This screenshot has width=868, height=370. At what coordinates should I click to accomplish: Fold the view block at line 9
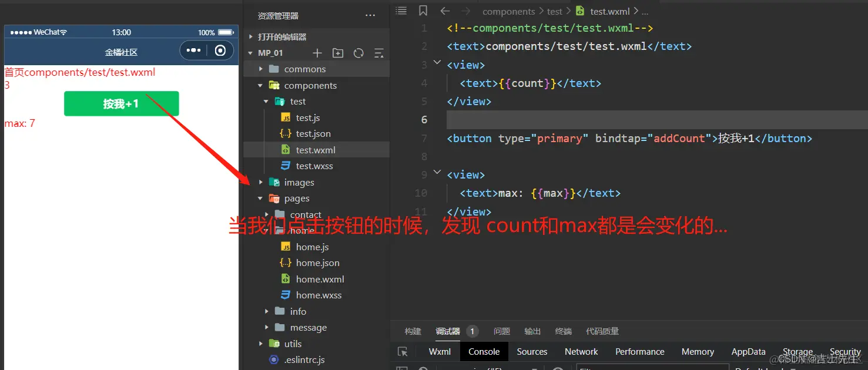(x=437, y=171)
